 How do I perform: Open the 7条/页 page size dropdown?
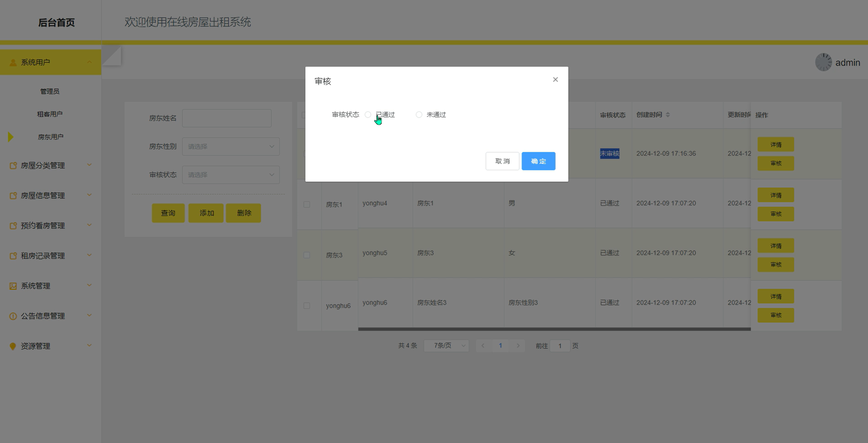446,346
